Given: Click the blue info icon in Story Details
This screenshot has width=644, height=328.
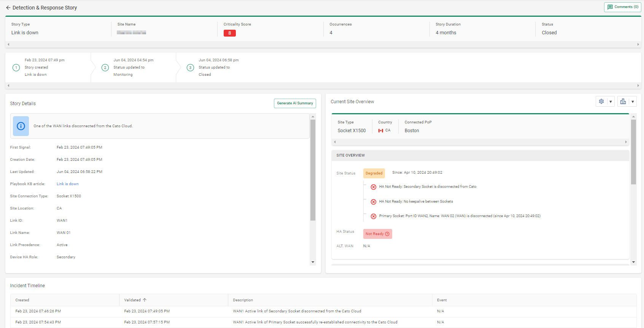Looking at the screenshot, I should tap(21, 126).
